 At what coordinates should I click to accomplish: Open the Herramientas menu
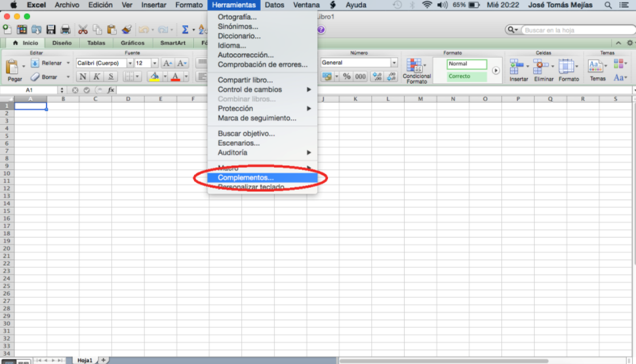pyautogui.click(x=234, y=5)
